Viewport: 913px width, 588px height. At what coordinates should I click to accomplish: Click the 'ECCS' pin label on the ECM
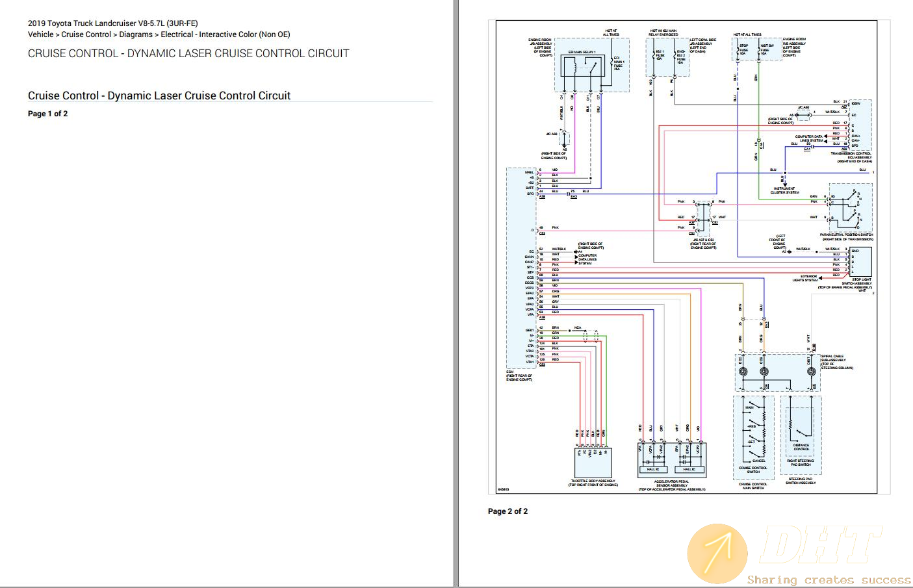[x=530, y=283]
